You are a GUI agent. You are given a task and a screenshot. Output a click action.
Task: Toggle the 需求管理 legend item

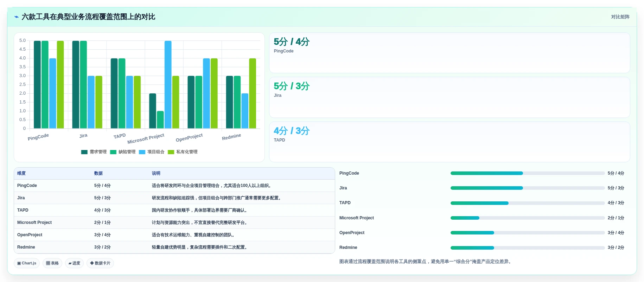coord(94,152)
